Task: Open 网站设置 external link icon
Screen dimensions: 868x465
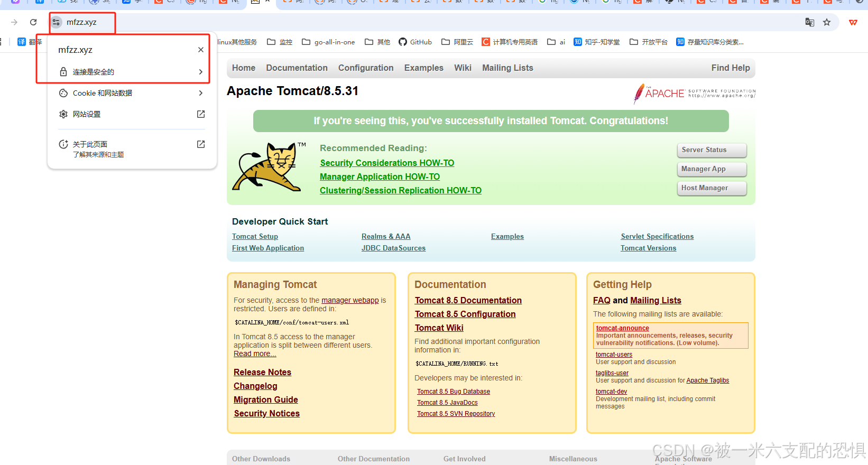Action: point(201,114)
